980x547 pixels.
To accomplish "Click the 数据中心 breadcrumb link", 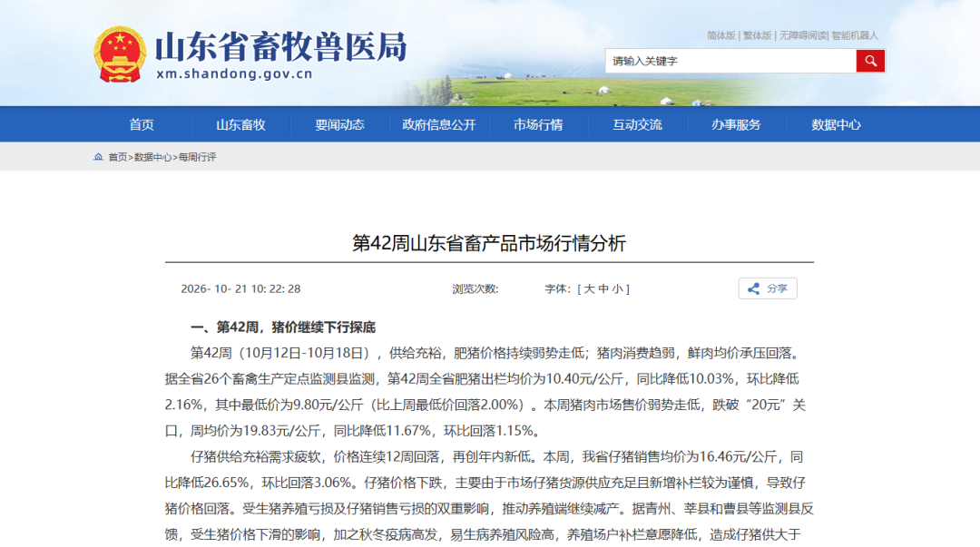I will 152,158.
